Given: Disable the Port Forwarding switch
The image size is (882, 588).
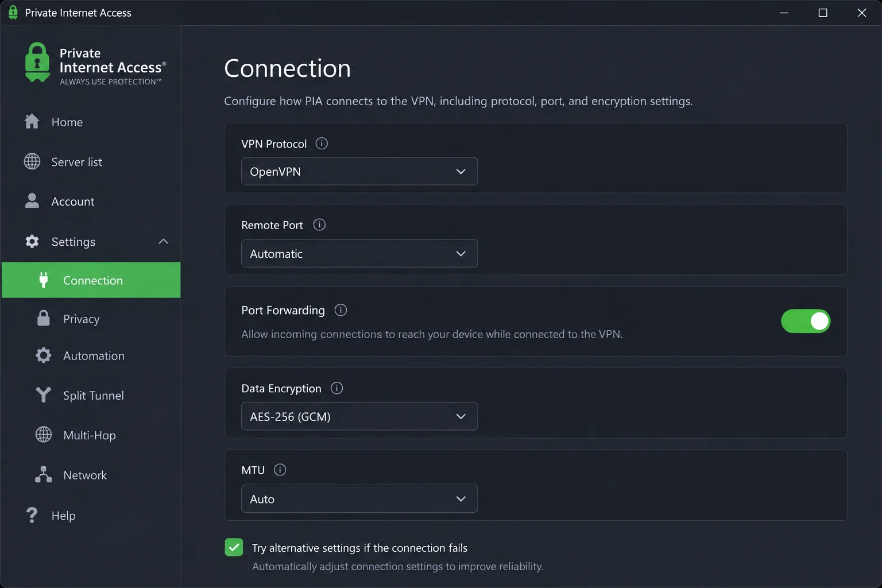Looking at the screenshot, I should click(x=806, y=321).
